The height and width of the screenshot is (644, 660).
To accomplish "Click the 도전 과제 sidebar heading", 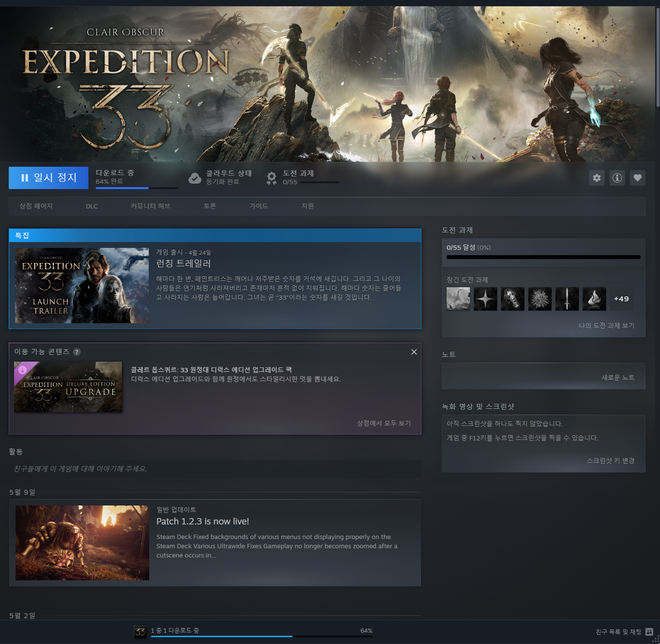I will pyautogui.click(x=457, y=230).
